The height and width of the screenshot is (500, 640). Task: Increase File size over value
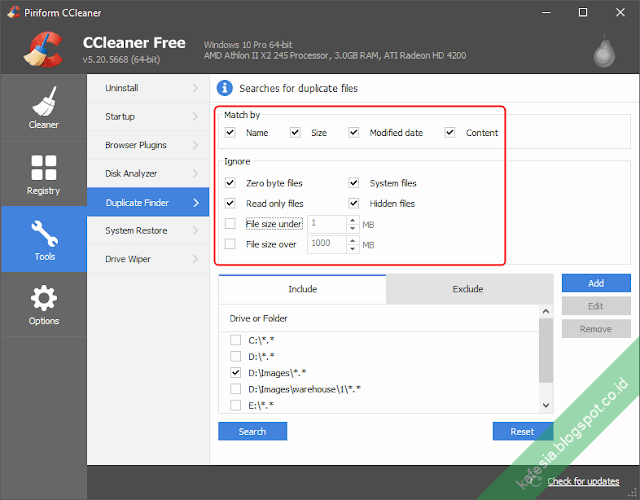pos(353,240)
